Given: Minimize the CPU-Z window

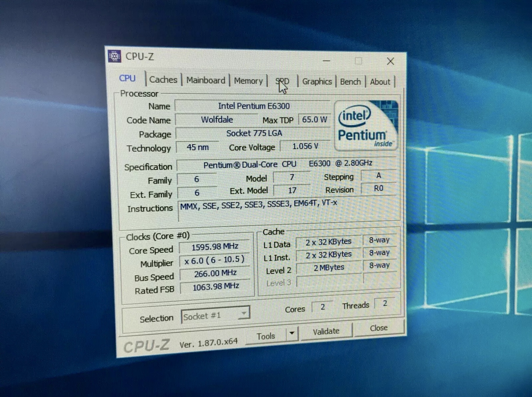Looking at the screenshot, I should [x=326, y=61].
